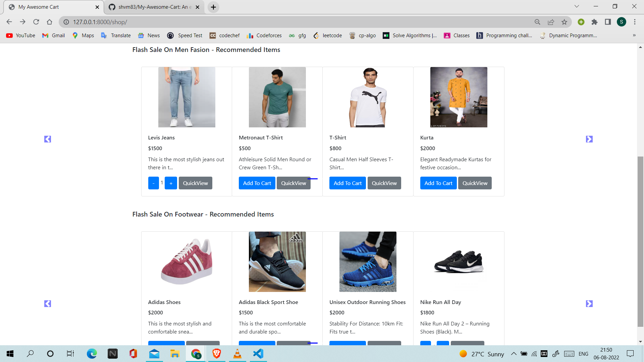The image size is (644, 362).
Task: Bookmark this page using the star icon
Action: click(x=565, y=22)
